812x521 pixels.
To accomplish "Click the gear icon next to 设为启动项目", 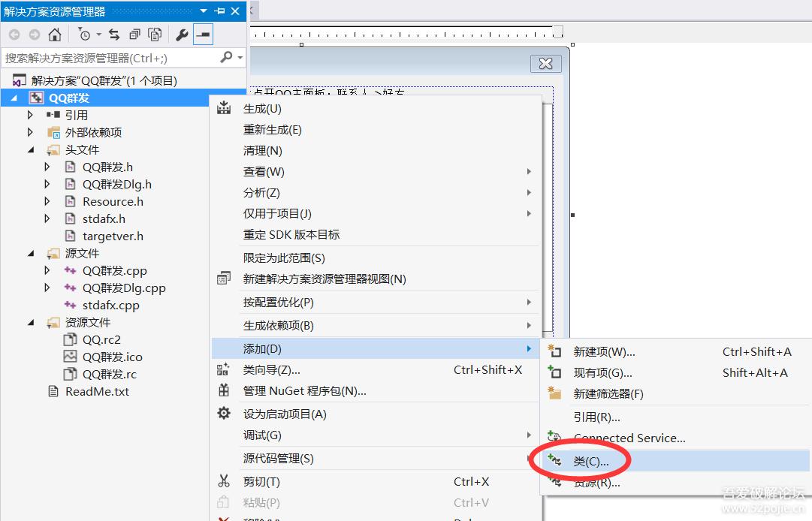I will pyautogui.click(x=223, y=413).
